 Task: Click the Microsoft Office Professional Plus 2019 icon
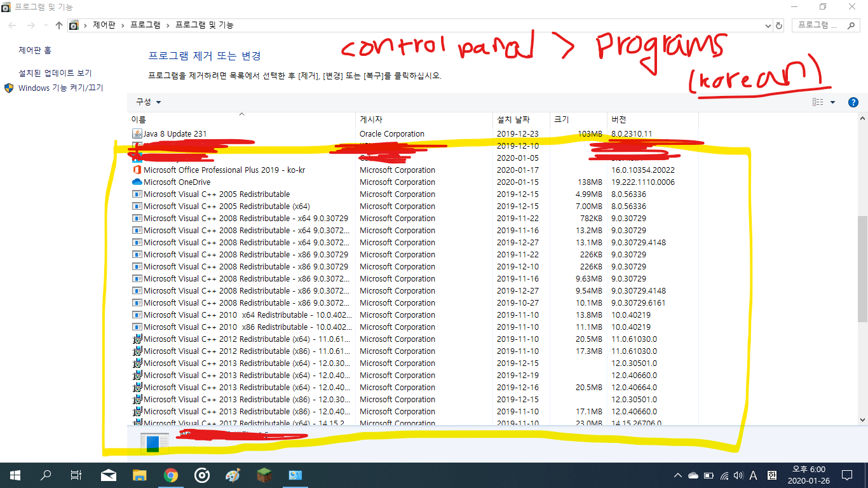coord(137,170)
